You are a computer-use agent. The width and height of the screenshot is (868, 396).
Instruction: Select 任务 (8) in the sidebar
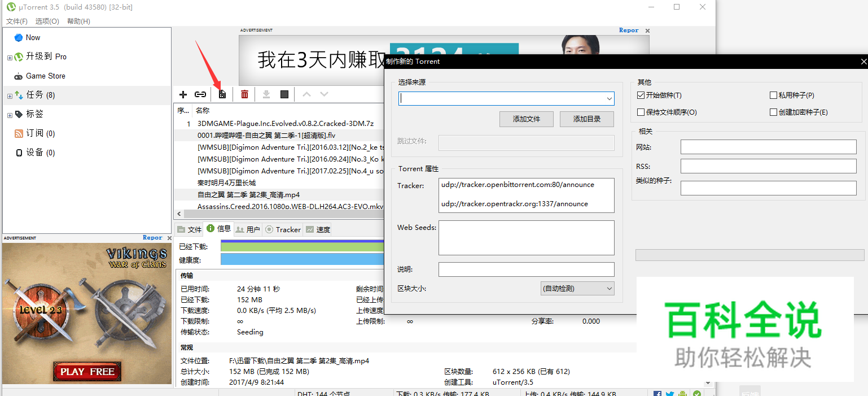click(86, 95)
